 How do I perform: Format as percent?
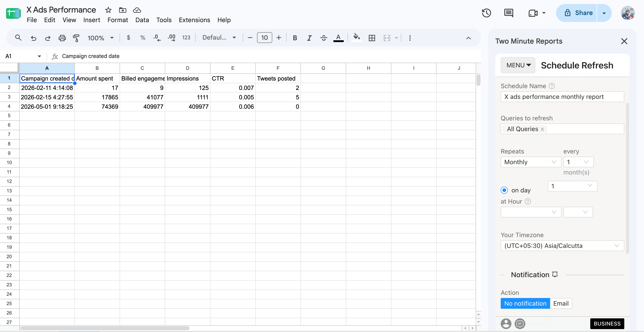pyautogui.click(x=143, y=38)
